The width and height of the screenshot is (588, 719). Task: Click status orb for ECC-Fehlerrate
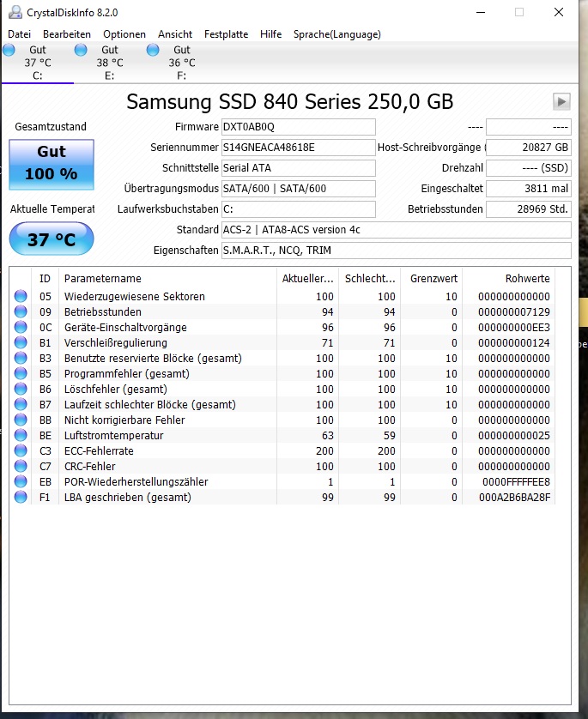click(x=21, y=450)
